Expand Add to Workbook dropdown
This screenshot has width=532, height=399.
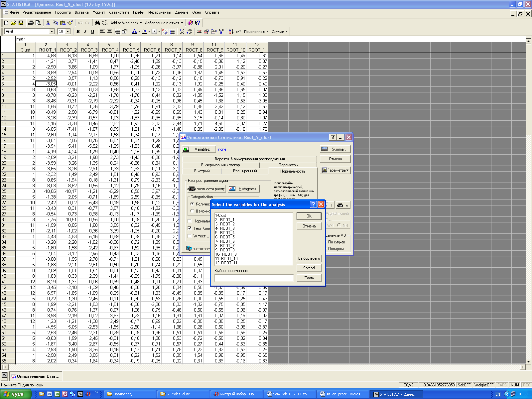click(x=126, y=23)
